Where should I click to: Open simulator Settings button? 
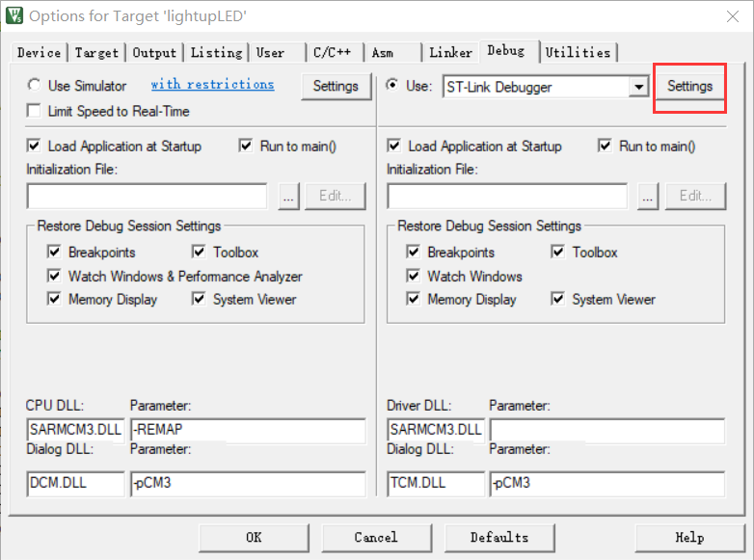click(337, 86)
